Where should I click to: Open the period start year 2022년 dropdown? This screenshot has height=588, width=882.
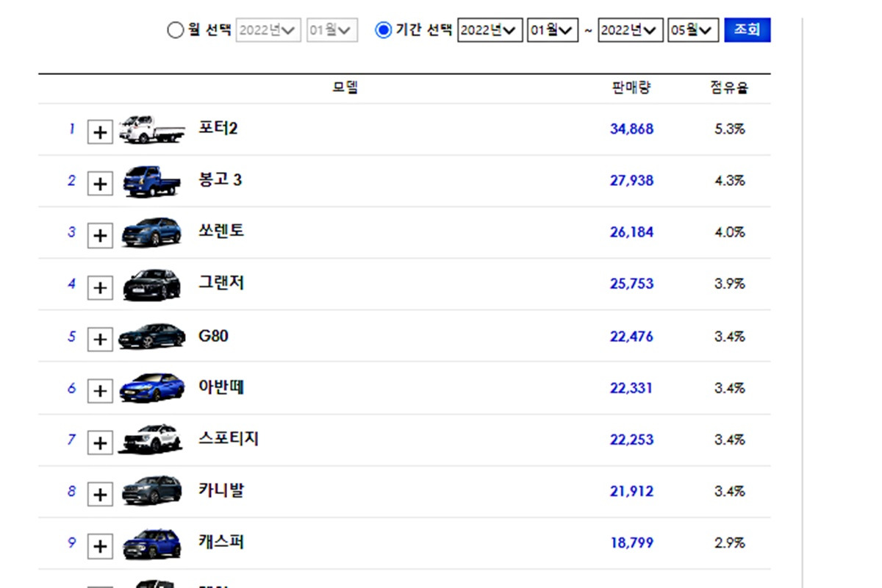[490, 31]
